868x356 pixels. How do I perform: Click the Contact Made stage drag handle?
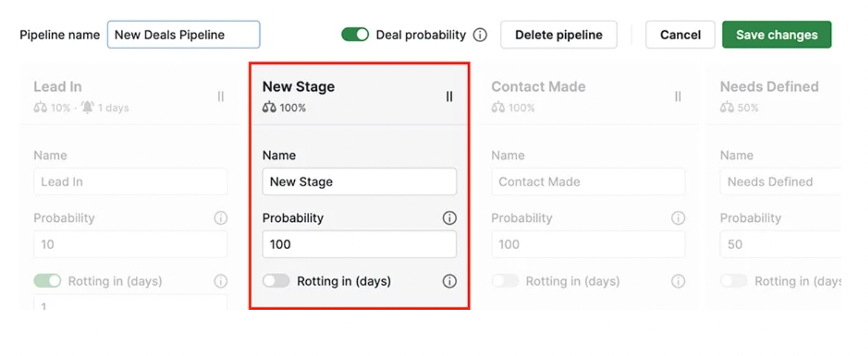click(678, 97)
